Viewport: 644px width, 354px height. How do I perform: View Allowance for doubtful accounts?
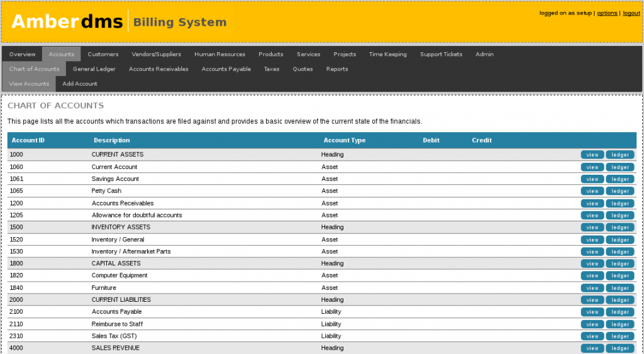(592, 215)
